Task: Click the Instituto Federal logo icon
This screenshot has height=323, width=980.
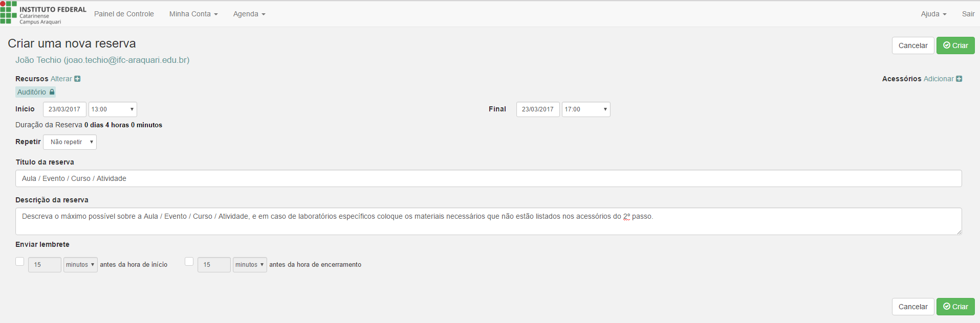Action: coord(9,13)
